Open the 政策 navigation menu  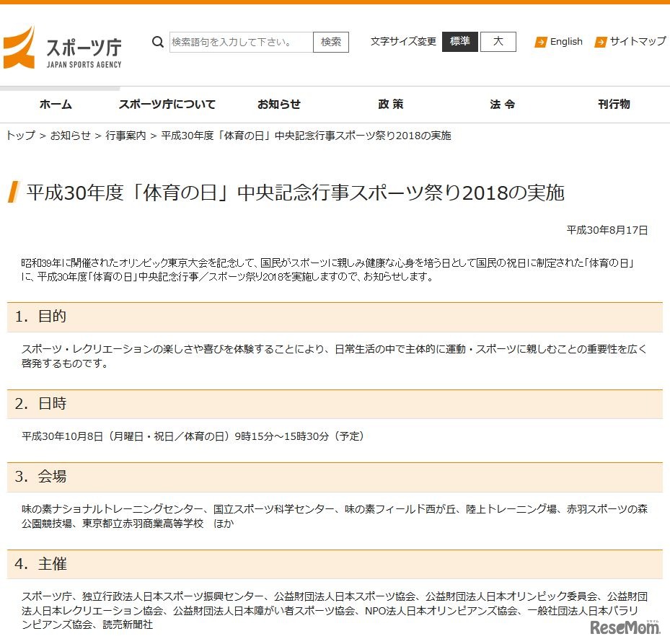(390, 105)
